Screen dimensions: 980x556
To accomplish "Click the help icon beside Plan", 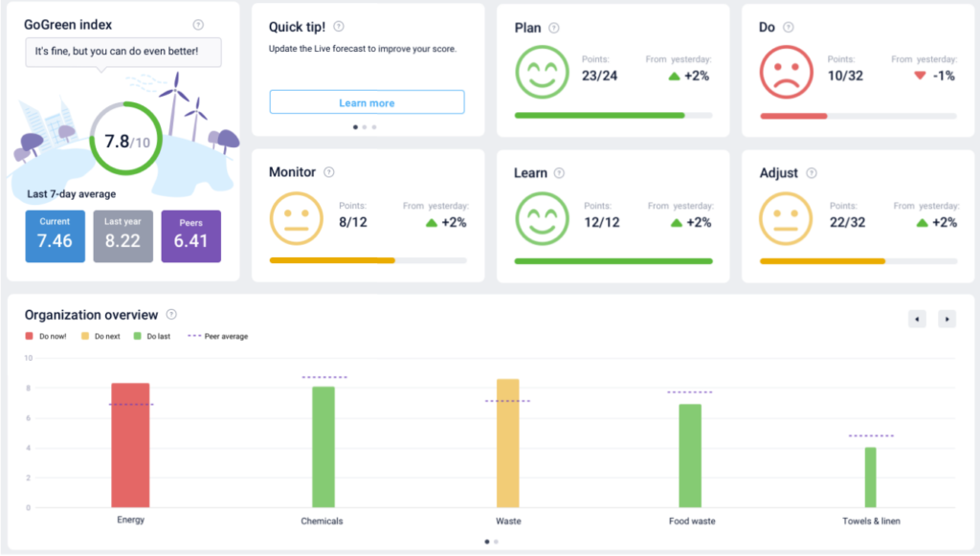I will [x=554, y=29].
